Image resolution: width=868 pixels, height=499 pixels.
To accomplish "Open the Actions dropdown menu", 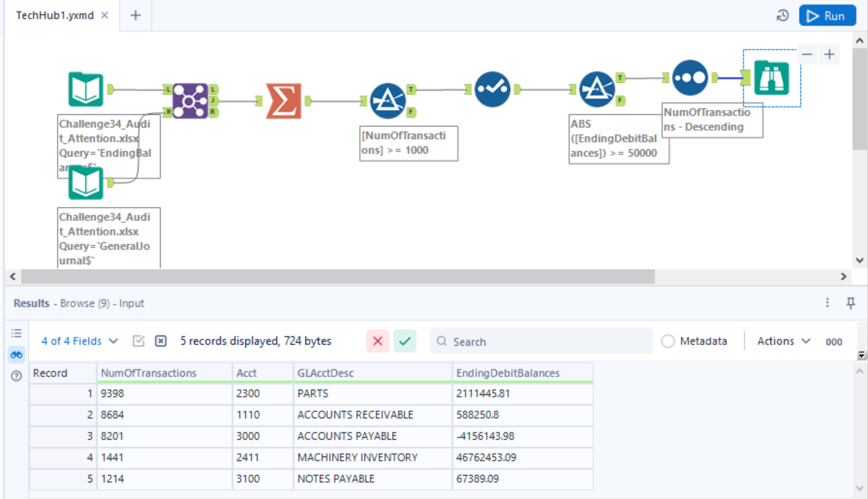I will pyautogui.click(x=783, y=341).
